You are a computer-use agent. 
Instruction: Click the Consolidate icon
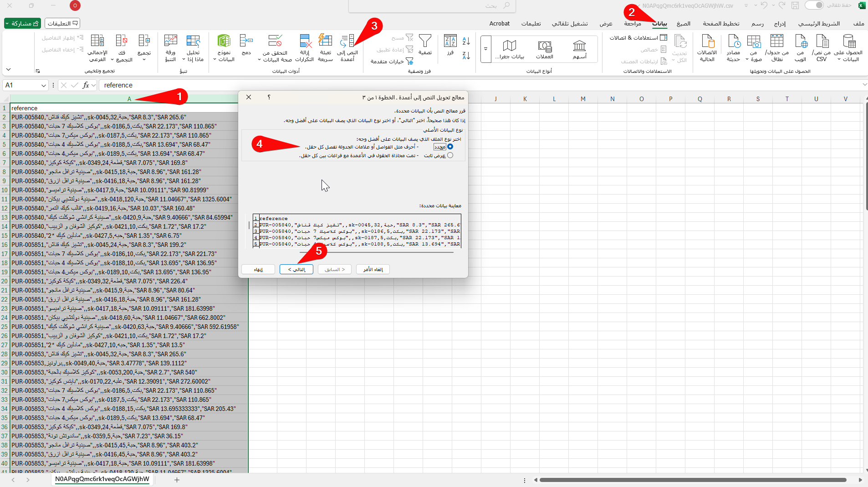tap(246, 42)
